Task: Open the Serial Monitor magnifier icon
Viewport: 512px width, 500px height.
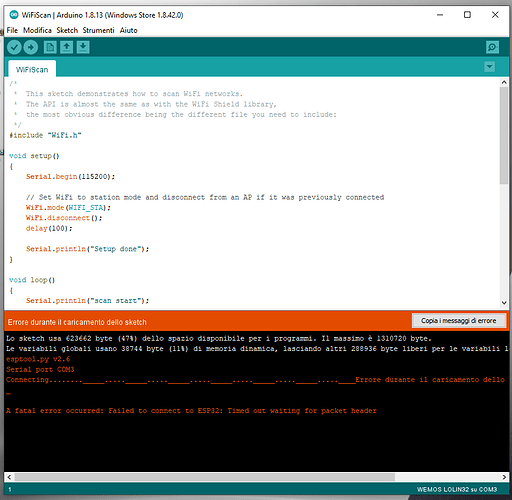Action: pyautogui.click(x=492, y=47)
